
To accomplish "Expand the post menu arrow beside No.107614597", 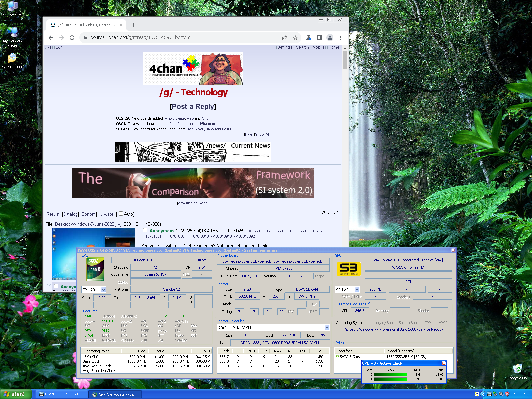I will (251, 231).
